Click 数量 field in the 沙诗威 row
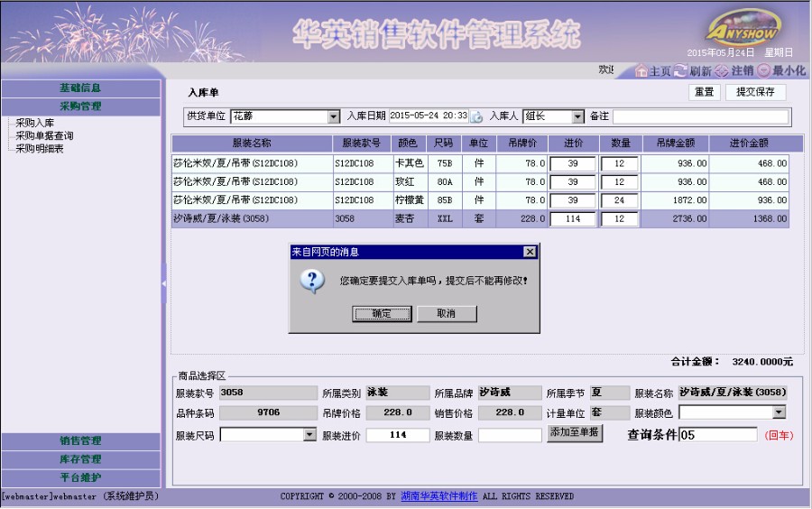This screenshot has height=509, width=812. [619, 219]
